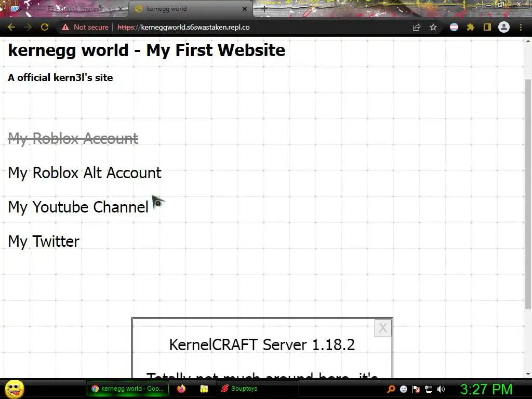Viewport: 532px width, 399px height.
Task: Visit the My Youtube Channel link
Action: pos(78,207)
